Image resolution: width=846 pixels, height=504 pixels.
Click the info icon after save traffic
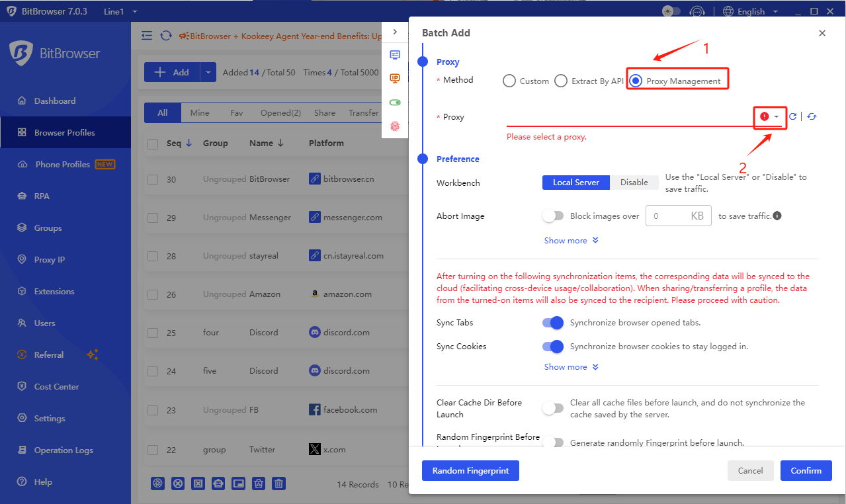click(777, 216)
